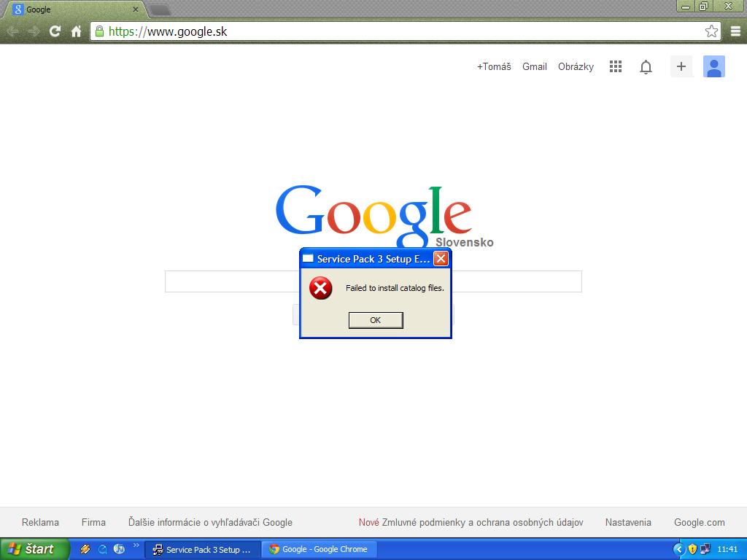Click the "Failed to install catalog files." message
The image size is (747, 560).
tap(395, 288)
